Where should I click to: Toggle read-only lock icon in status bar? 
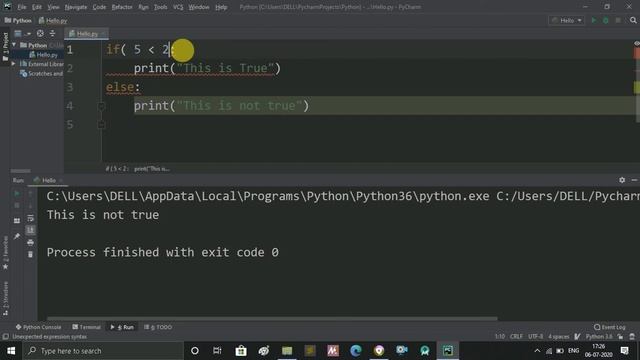620,336
